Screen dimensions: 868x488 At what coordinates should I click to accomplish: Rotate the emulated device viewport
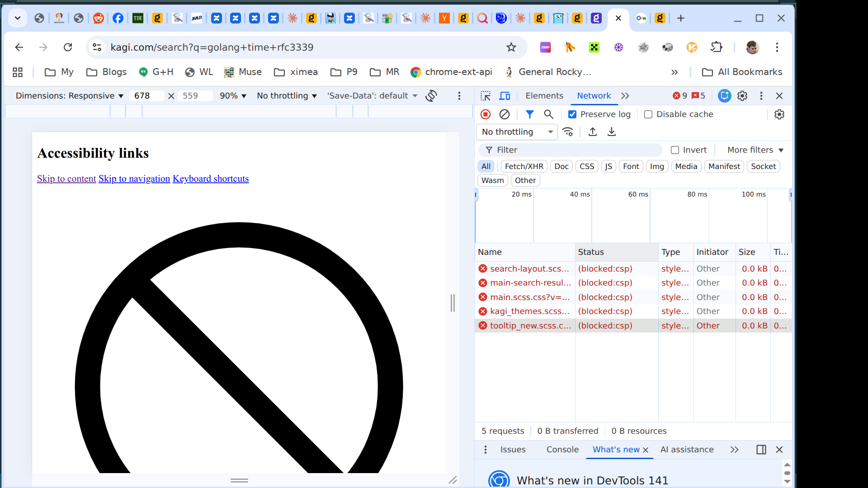431,95
